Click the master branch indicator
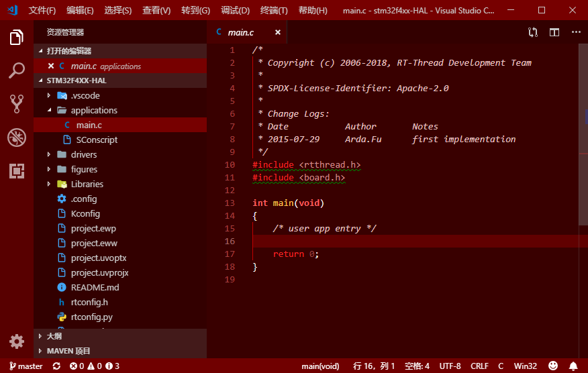Image resolution: width=588 pixels, height=373 pixels. 26,366
